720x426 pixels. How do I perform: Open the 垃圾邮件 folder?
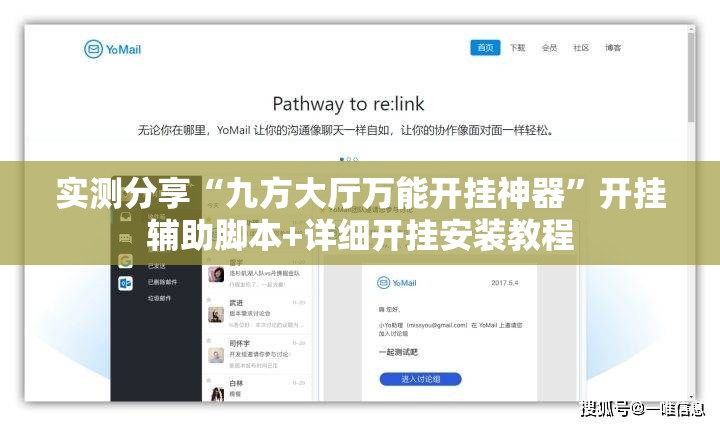click(x=159, y=298)
